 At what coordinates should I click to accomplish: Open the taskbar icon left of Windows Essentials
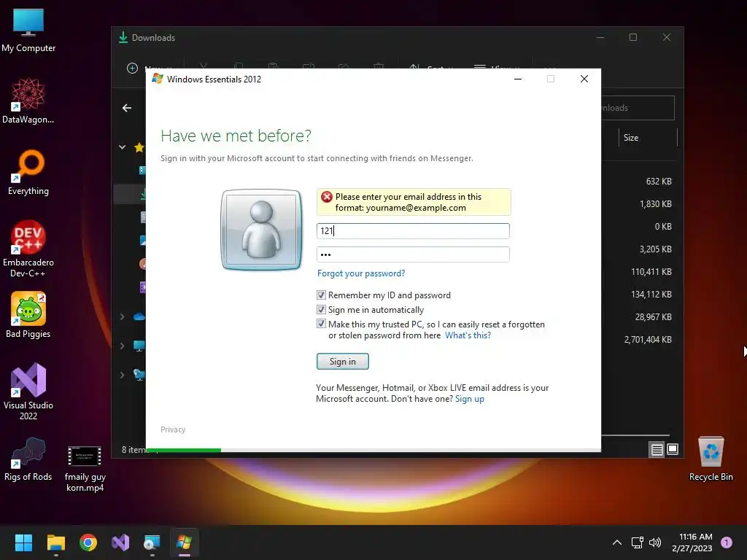pos(152,542)
